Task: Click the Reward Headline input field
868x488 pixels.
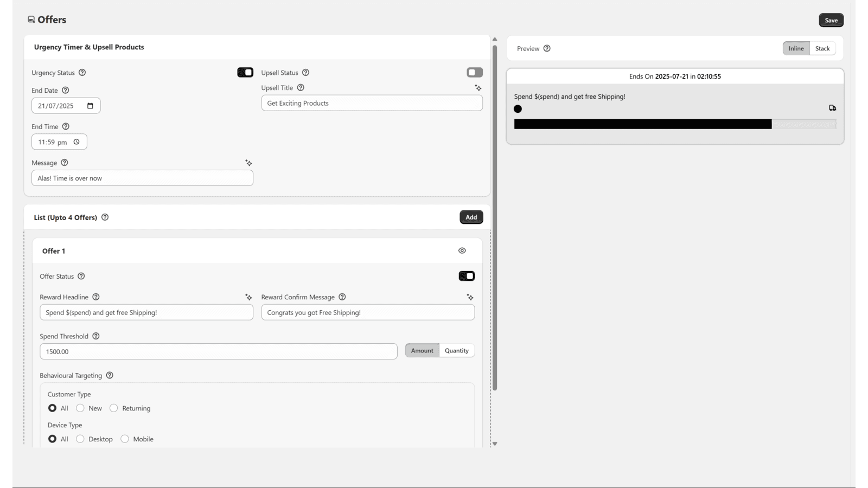Action: (x=146, y=312)
